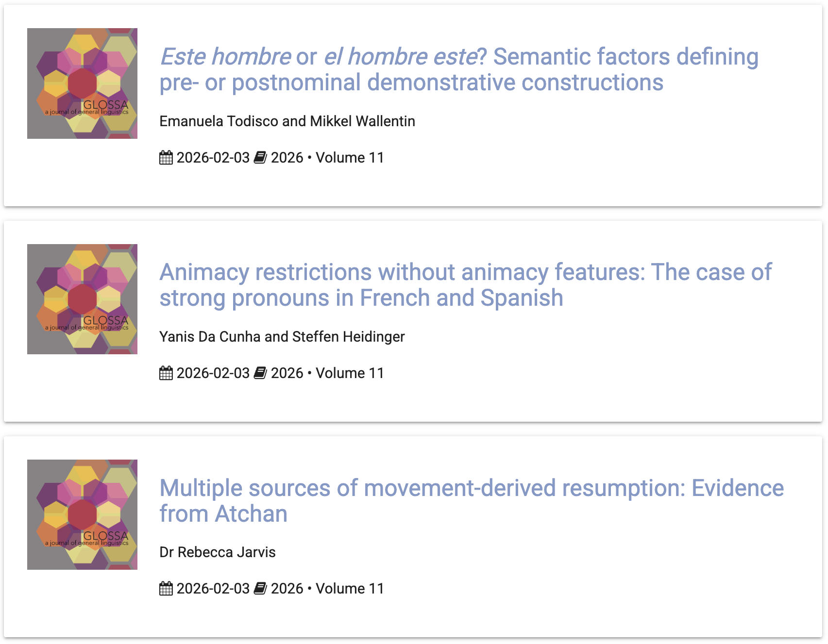
Task: Click book icon on Este hombre article
Action: click(x=260, y=158)
